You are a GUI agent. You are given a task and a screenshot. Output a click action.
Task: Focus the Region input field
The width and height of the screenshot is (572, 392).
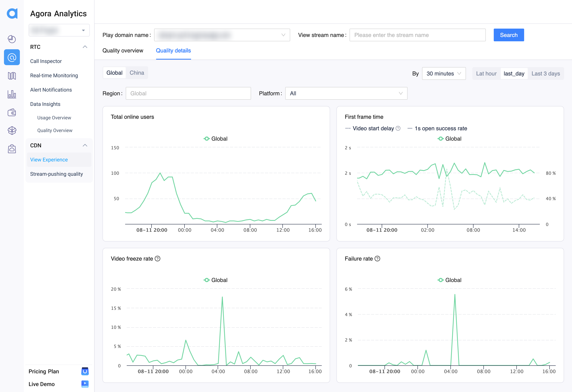click(188, 93)
